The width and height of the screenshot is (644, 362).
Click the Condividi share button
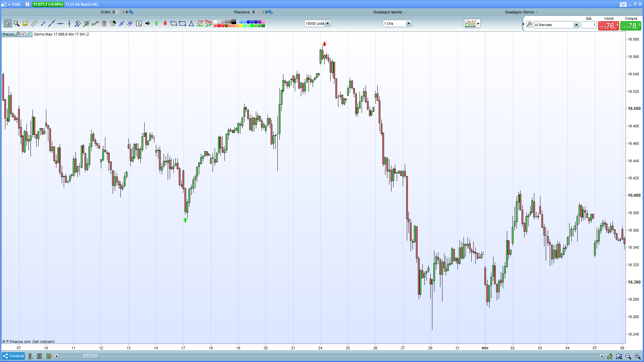[x=13, y=356]
